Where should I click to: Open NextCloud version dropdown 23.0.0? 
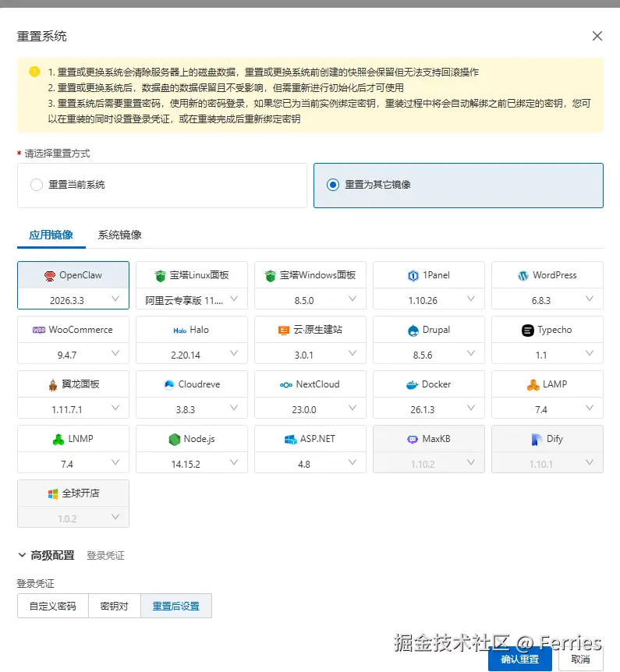(x=310, y=409)
